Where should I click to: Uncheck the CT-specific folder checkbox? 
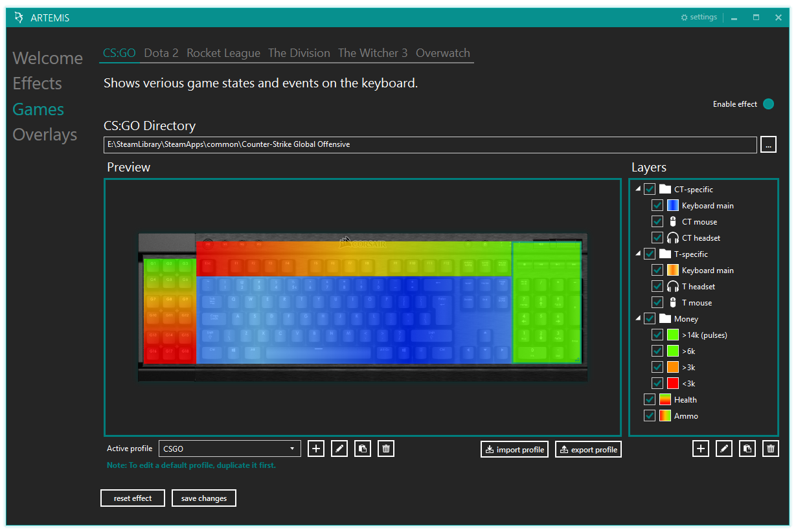coord(650,189)
